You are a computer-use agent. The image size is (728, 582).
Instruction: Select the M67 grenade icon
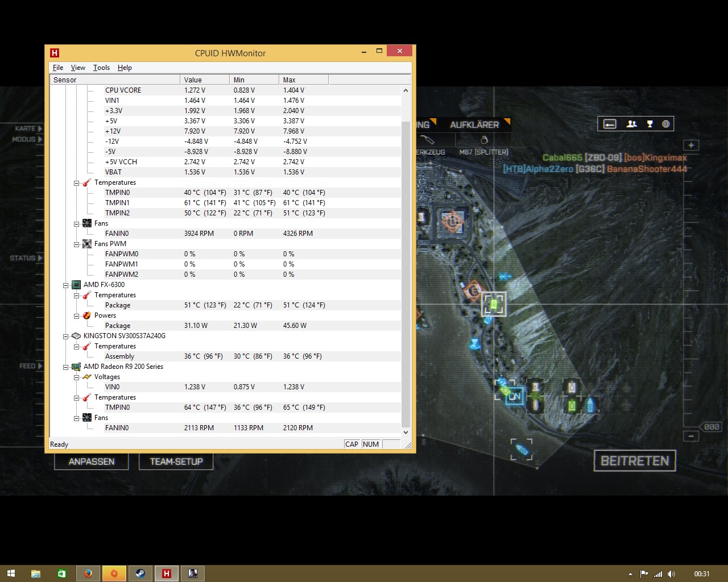(484, 140)
